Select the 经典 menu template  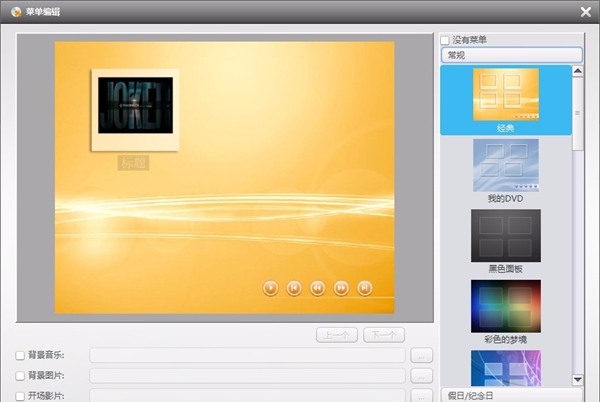point(506,100)
